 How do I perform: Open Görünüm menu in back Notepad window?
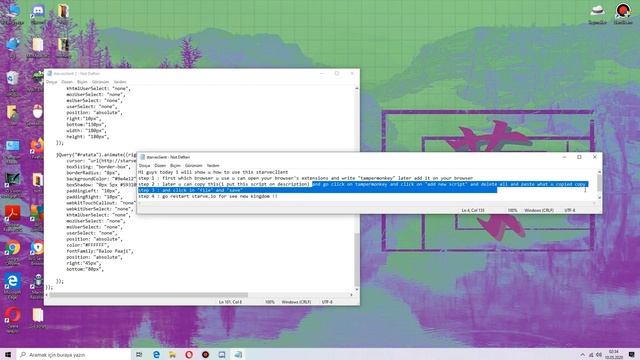100,82
